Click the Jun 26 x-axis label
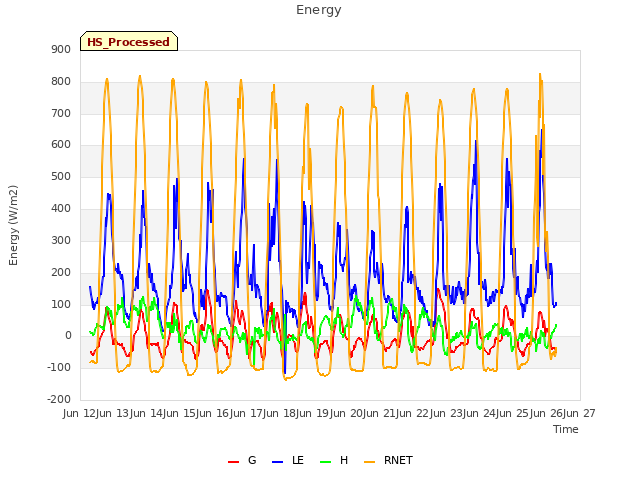 click(547, 413)
